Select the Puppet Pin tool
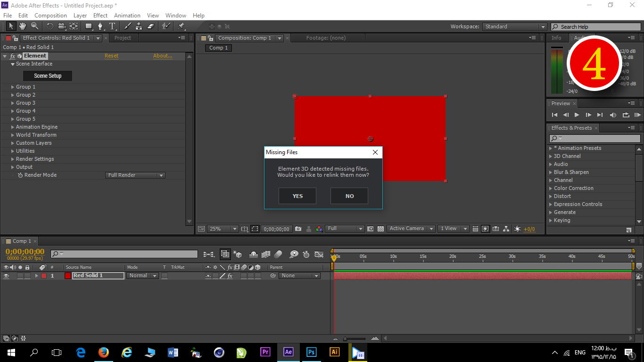This screenshot has height=362, width=644. (181, 26)
